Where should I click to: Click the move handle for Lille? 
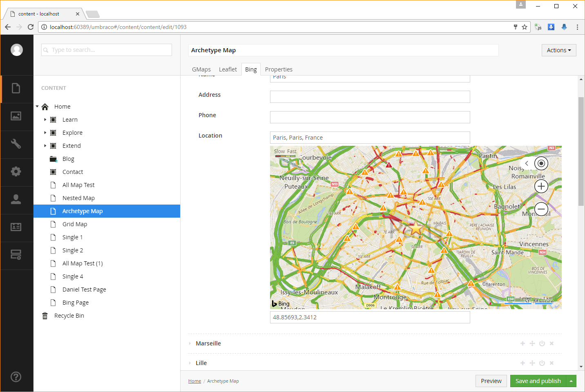532,363
